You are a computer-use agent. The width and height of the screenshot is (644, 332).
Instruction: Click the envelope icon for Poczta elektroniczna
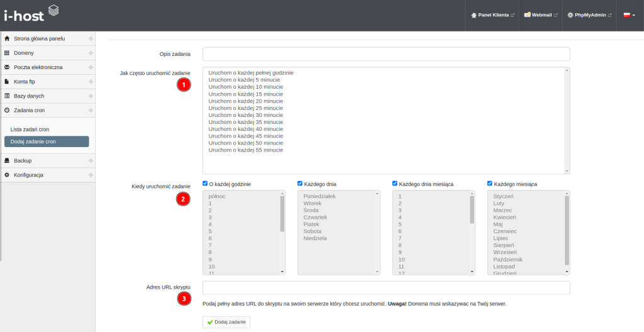coord(7,67)
